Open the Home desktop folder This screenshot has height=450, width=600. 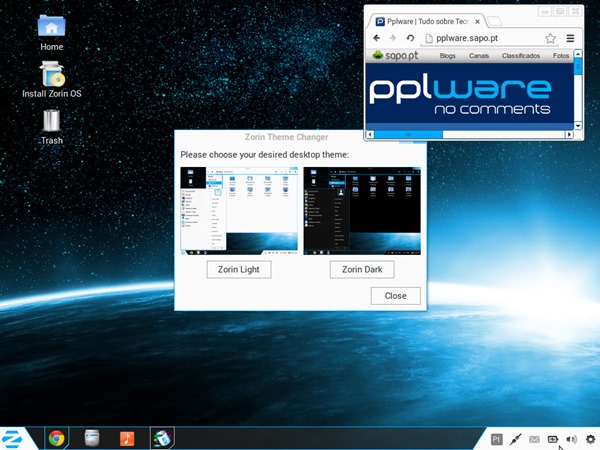(x=52, y=33)
